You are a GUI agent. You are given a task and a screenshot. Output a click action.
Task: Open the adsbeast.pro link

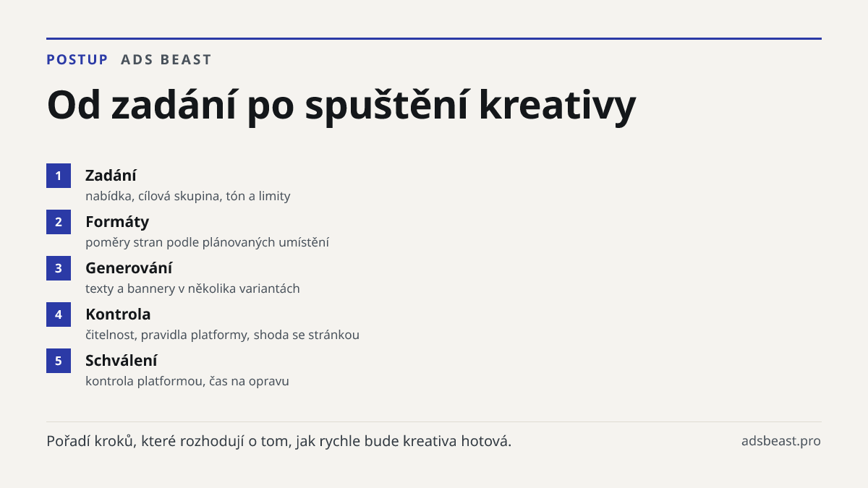(781, 441)
